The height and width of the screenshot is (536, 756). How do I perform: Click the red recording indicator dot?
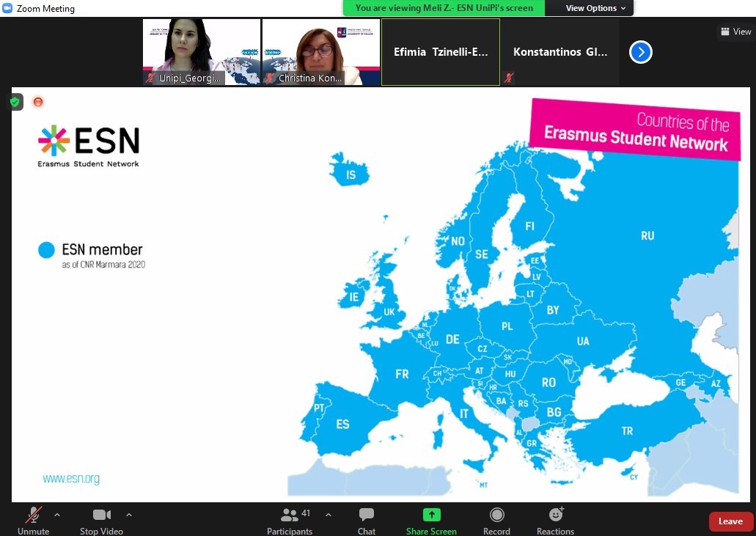38,102
